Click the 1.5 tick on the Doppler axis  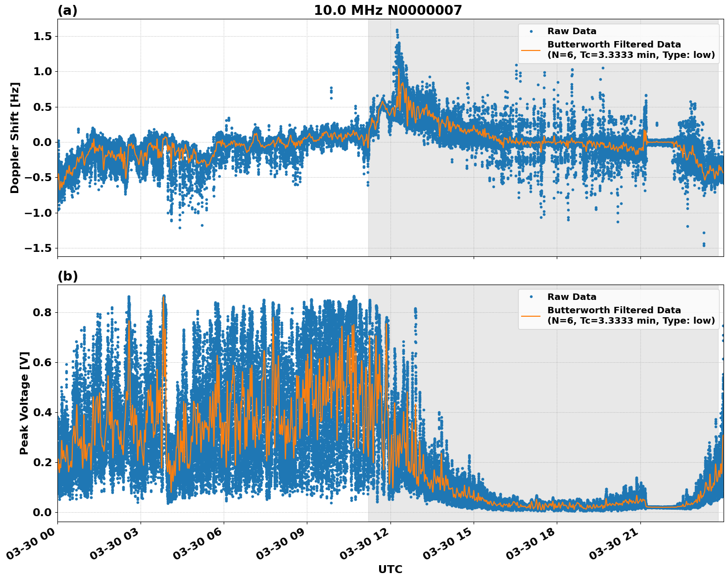[x=44, y=35]
